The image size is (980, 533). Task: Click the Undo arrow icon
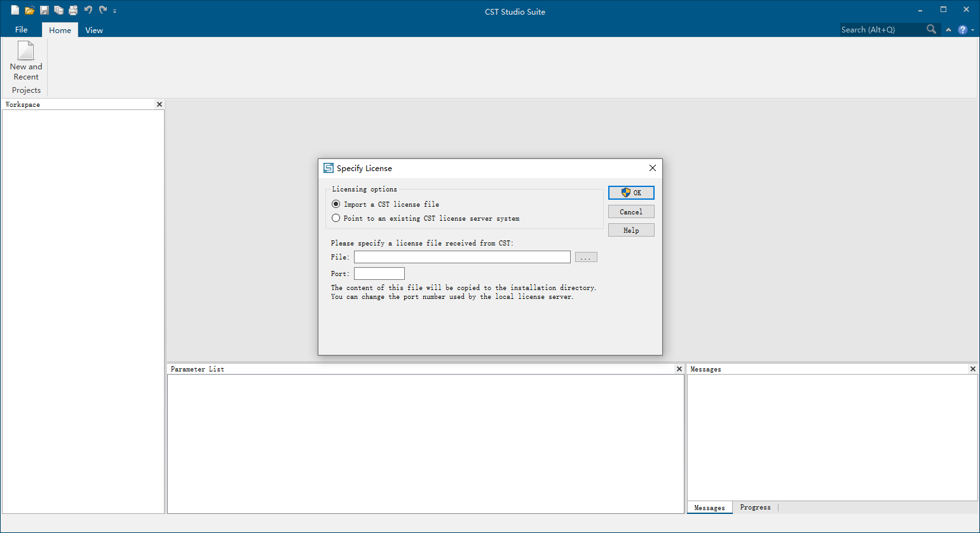(x=88, y=10)
